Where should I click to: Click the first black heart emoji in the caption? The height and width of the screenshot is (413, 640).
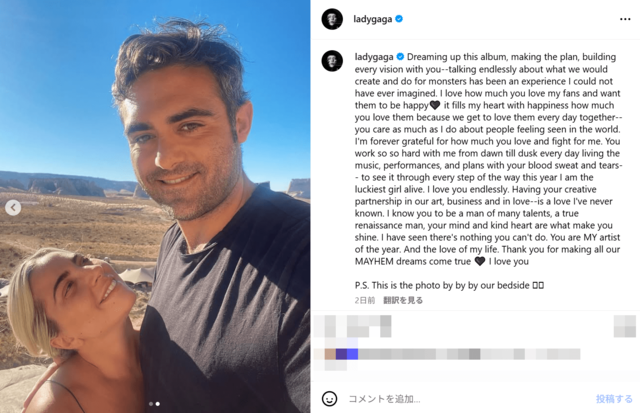(x=435, y=105)
